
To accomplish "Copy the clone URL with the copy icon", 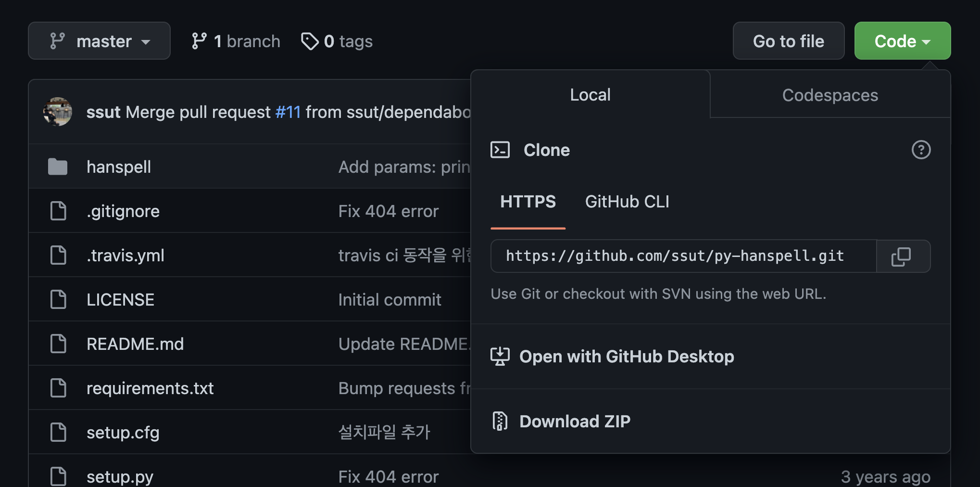I will pos(903,256).
